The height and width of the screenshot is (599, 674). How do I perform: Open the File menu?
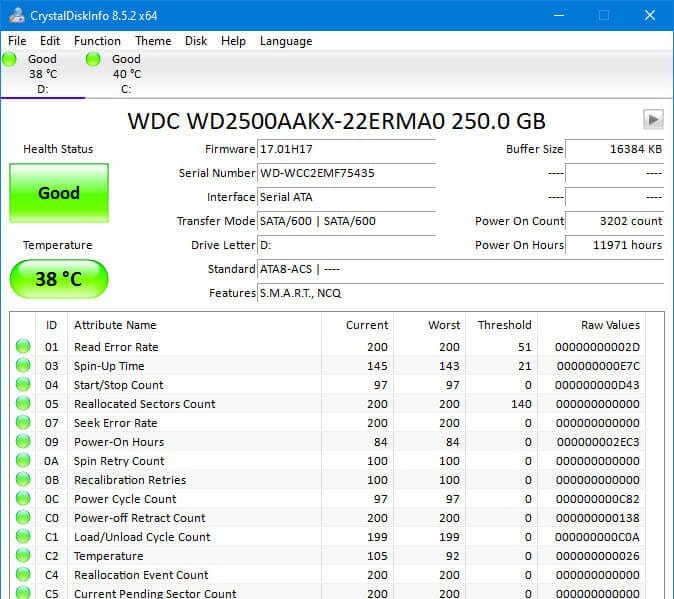click(x=17, y=41)
